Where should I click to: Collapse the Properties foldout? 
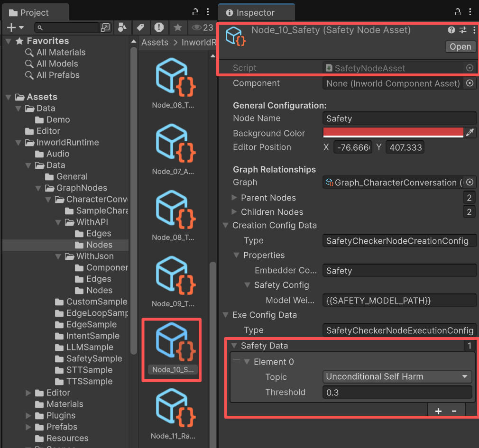pyautogui.click(x=237, y=255)
